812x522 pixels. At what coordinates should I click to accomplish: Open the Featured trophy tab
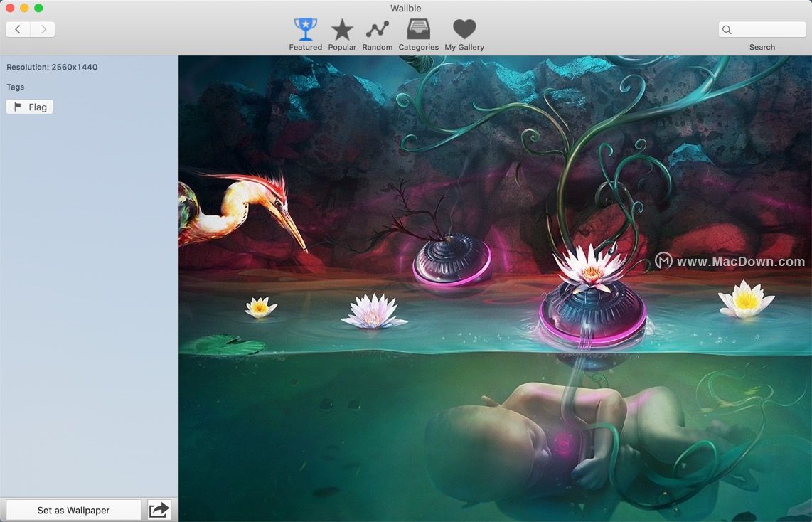[x=306, y=35]
